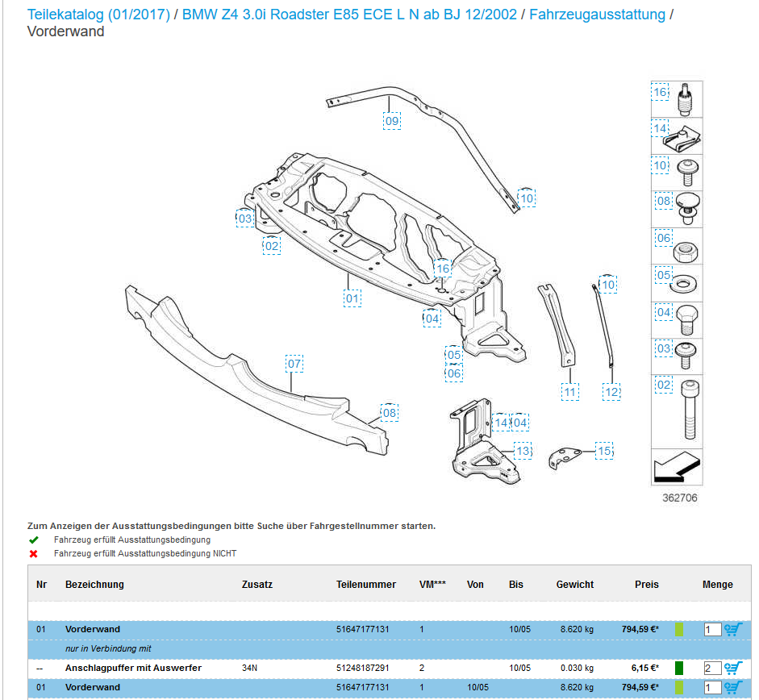Click the red X legend icon
The image size is (759, 700).
[x=33, y=554]
